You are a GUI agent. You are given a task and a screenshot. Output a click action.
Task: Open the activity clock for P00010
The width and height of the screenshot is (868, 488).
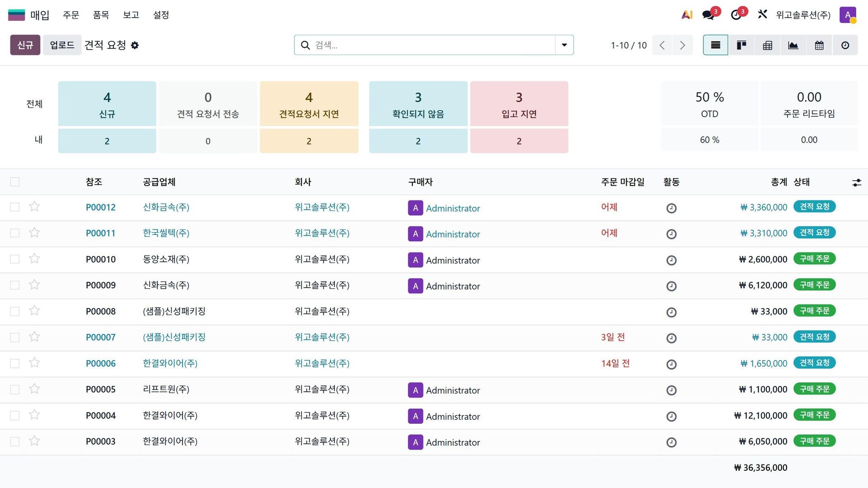(671, 260)
